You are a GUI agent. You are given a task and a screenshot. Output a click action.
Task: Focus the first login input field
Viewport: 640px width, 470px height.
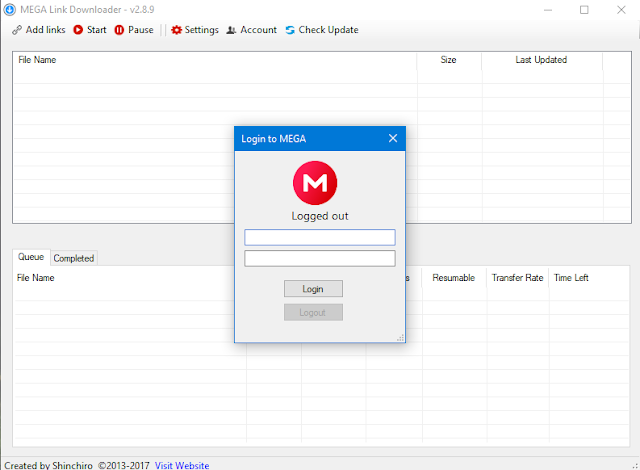320,237
